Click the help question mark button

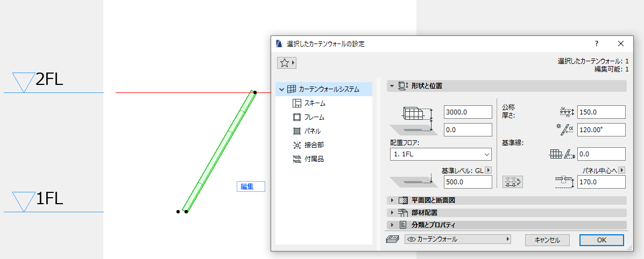(596, 44)
